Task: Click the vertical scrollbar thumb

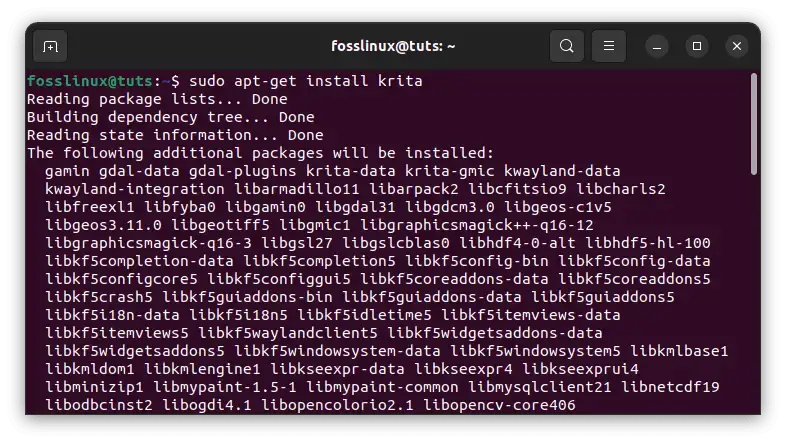Action: 753,124
